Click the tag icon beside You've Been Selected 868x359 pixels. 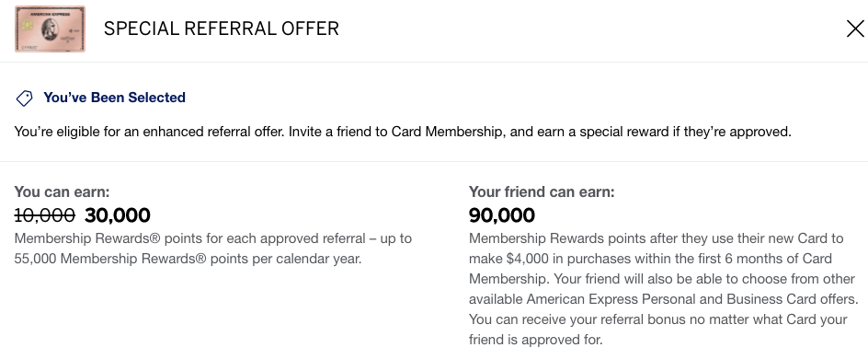click(24, 98)
